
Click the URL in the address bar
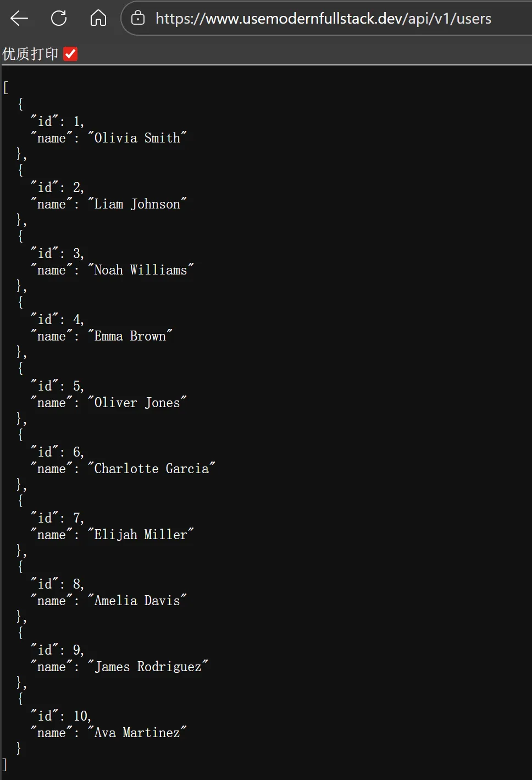pyautogui.click(x=323, y=18)
